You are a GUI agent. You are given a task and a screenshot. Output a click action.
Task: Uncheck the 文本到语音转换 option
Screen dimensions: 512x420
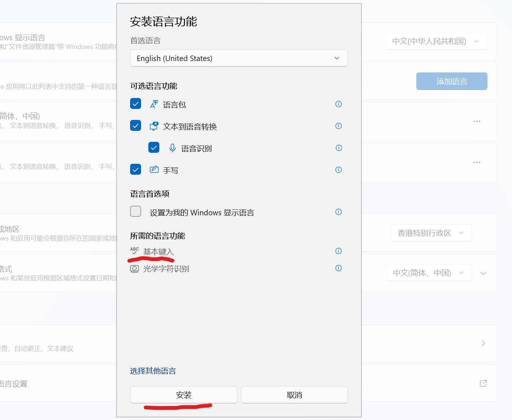tap(135, 125)
